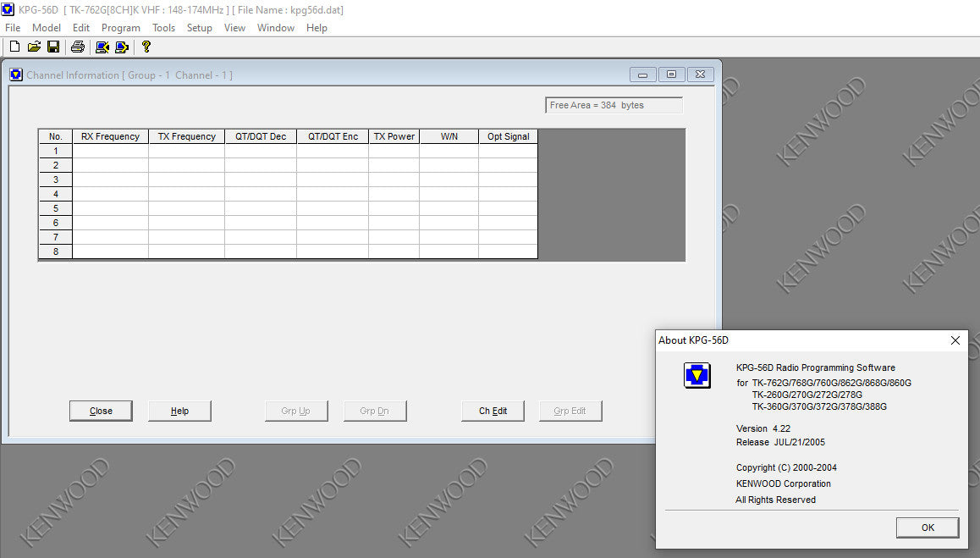Click Release JUL/21/2005 text

780,442
